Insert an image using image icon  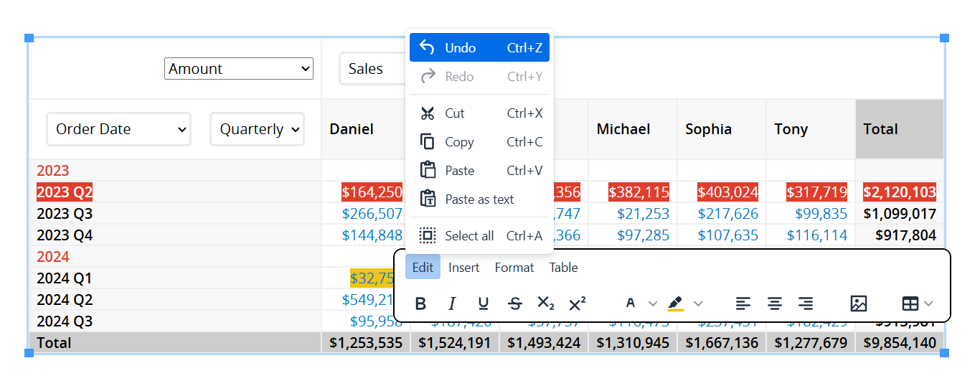pos(858,303)
